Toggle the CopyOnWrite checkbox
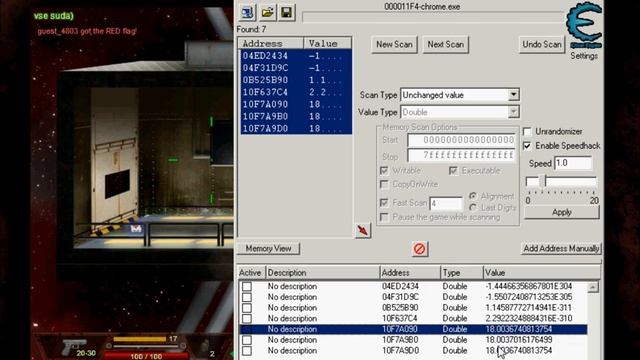 pos(384,184)
